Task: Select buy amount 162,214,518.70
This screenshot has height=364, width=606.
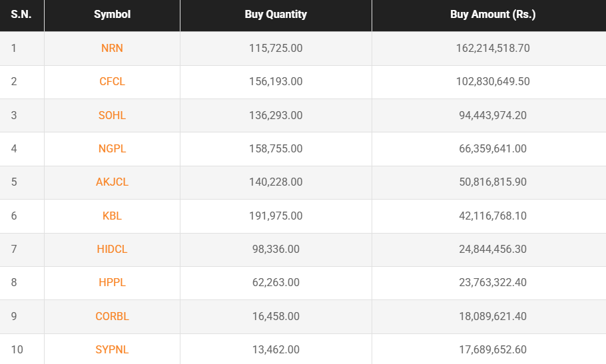Action: click(x=493, y=49)
